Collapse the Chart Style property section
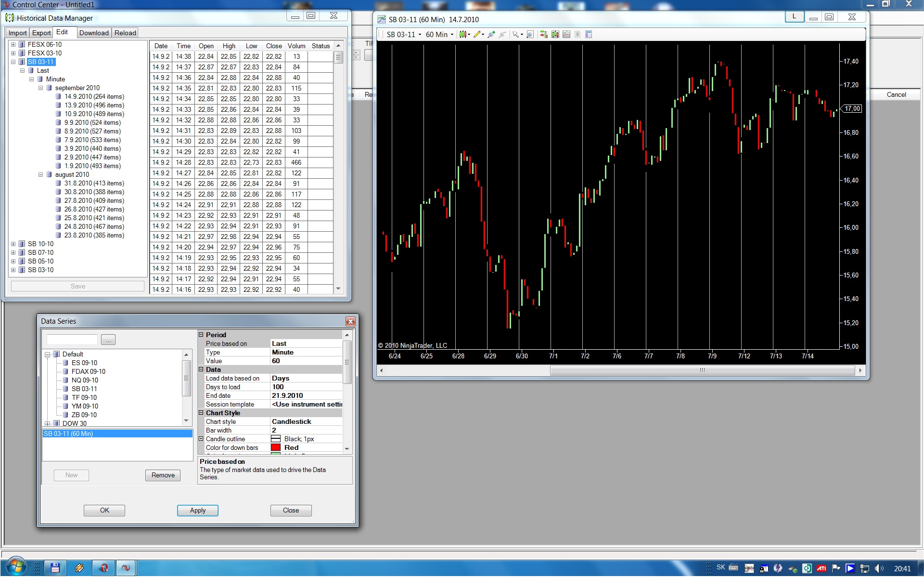 click(201, 413)
